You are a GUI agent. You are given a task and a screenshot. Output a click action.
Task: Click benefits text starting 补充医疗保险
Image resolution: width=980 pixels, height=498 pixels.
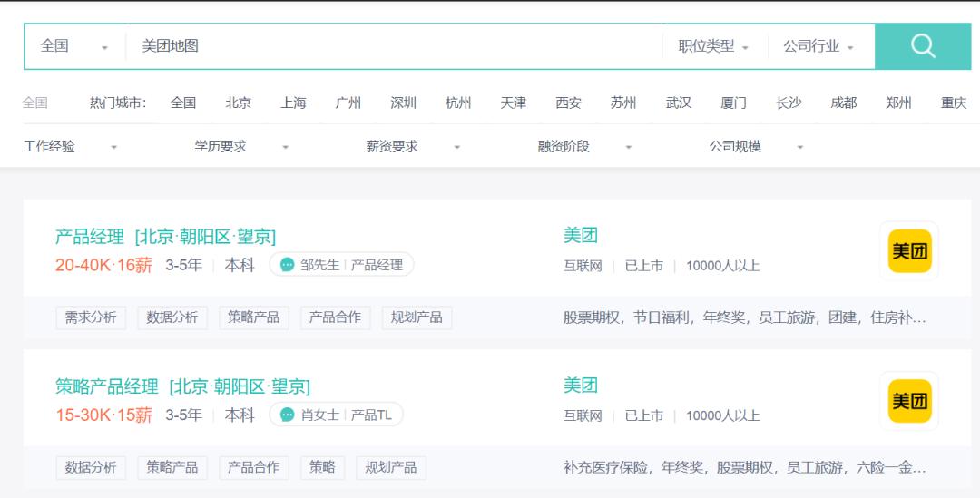(x=744, y=467)
